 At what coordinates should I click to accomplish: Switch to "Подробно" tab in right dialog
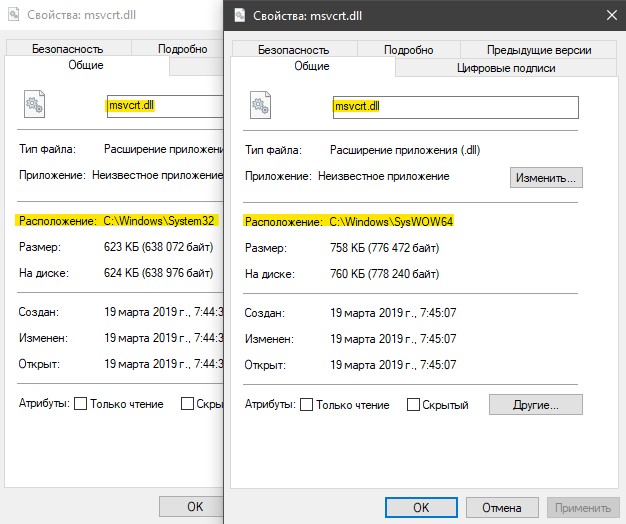coord(409,50)
